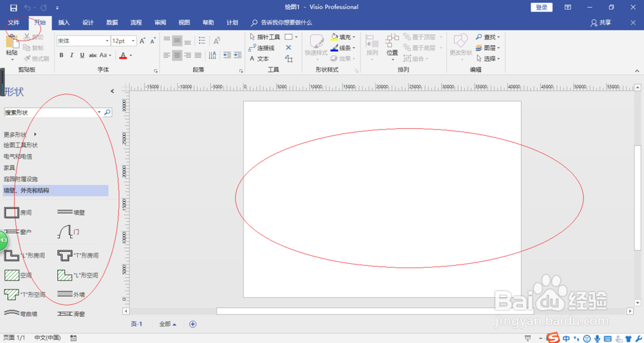This screenshot has width=644, height=343.
Task: Select the Pointer tool (指针工具)
Action: (265, 37)
